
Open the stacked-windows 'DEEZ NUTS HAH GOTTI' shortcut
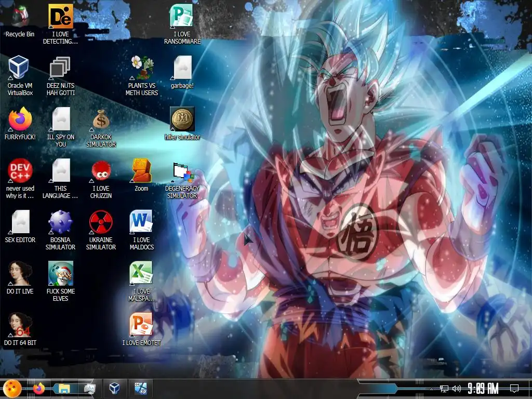coord(60,68)
